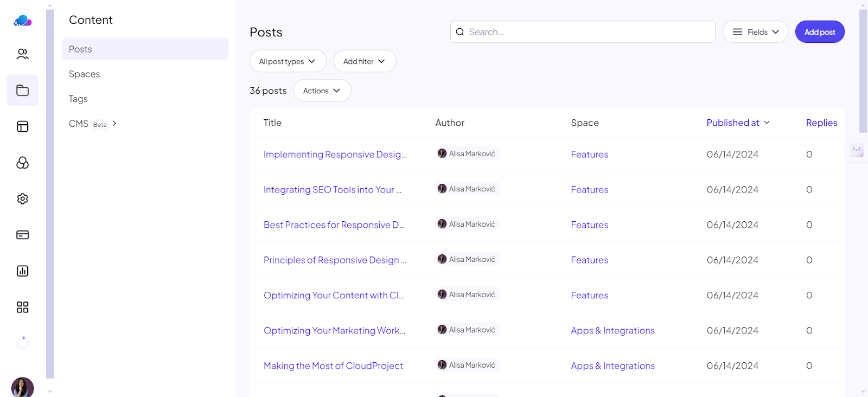
Task: Click the Title column header
Action: [272, 123]
